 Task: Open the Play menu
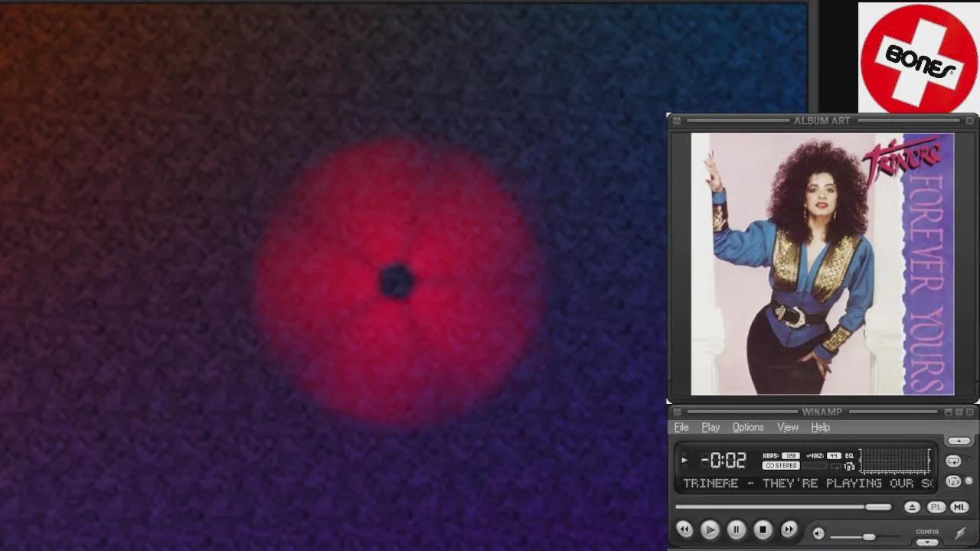coord(710,427)
